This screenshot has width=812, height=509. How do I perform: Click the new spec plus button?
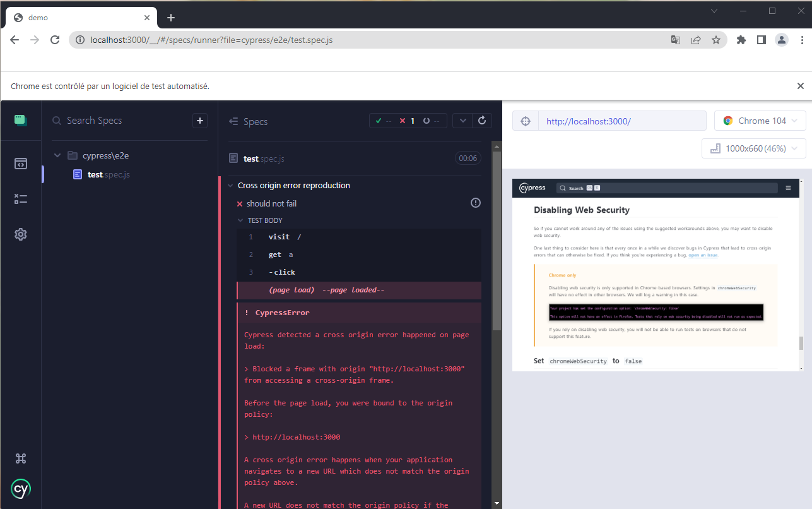(200, 121)
